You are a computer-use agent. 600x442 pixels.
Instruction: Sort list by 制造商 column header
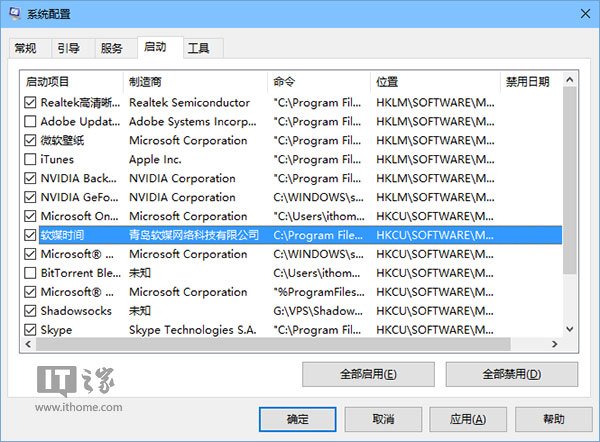tap(195, 81)
